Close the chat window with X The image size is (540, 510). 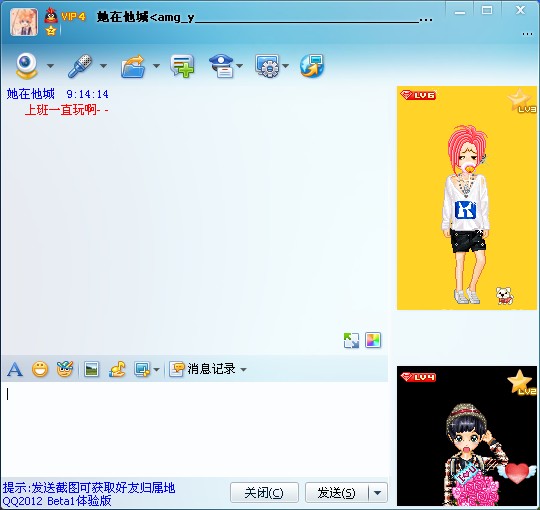(x=520, y=10)
